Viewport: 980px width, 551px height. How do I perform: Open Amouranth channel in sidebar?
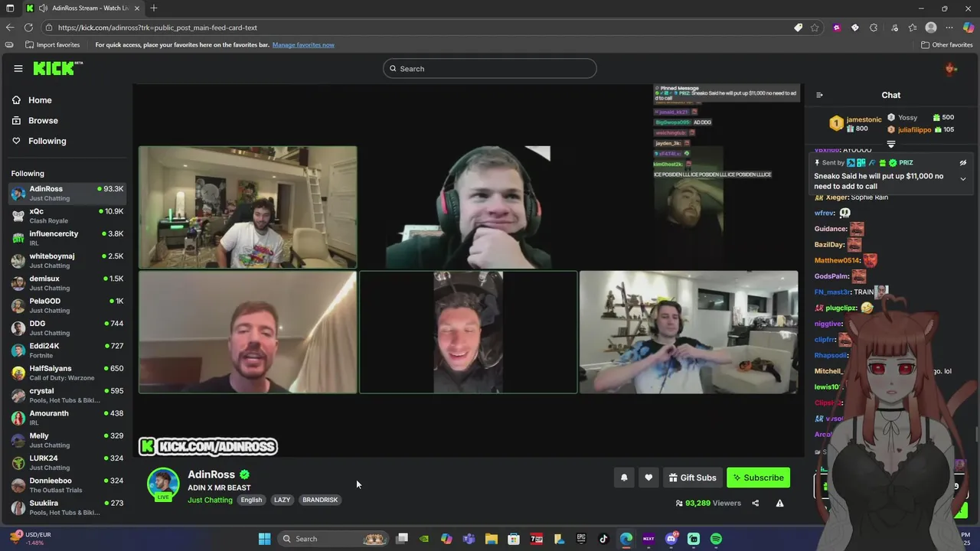[x=67, y=418]
